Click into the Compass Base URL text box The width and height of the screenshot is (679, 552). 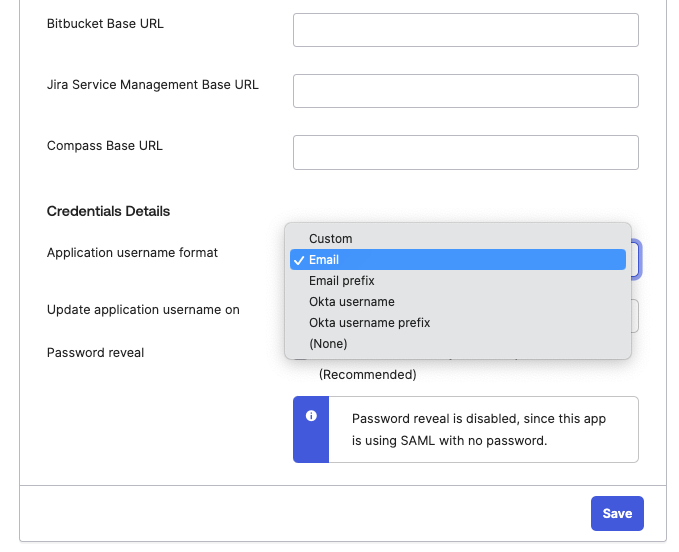click(x=465, y=152)
